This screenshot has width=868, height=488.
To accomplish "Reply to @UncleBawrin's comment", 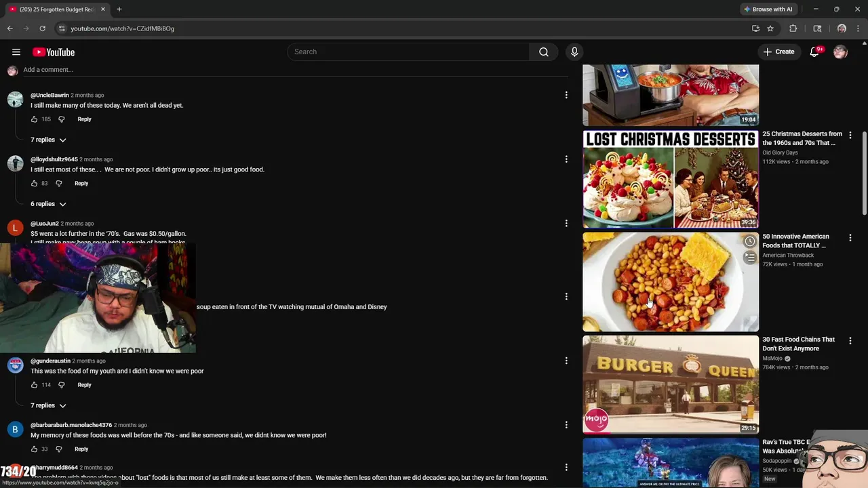I will [x=84, y=119].
